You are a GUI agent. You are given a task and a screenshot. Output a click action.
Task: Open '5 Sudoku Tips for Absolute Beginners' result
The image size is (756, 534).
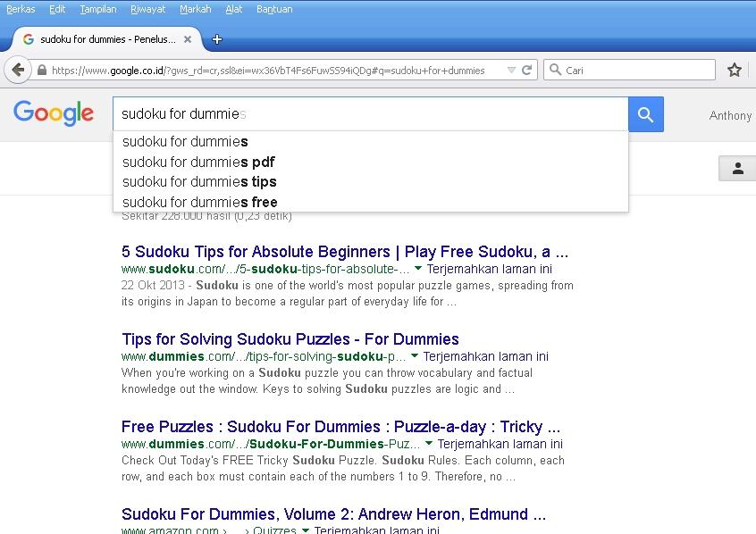point(345,252)
